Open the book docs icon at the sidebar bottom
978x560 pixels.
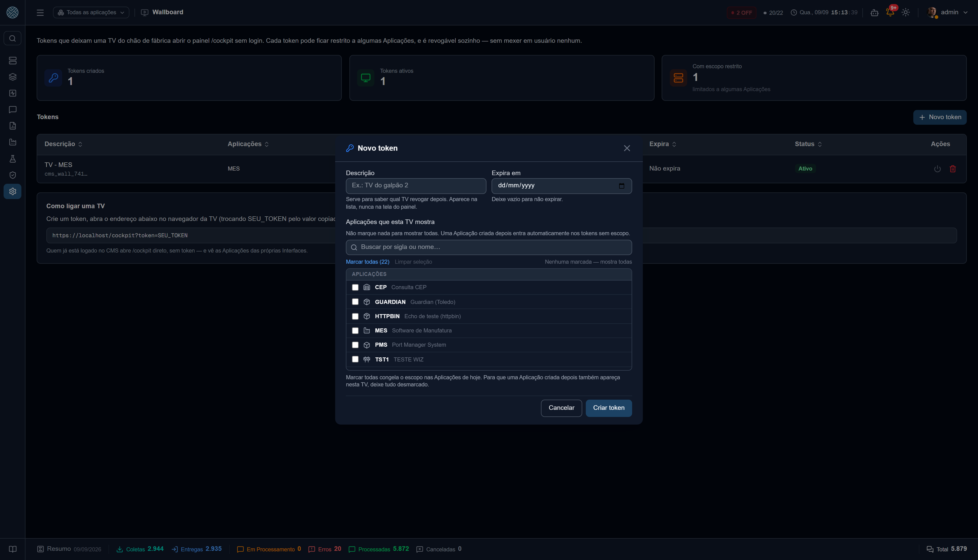point(12,549)
